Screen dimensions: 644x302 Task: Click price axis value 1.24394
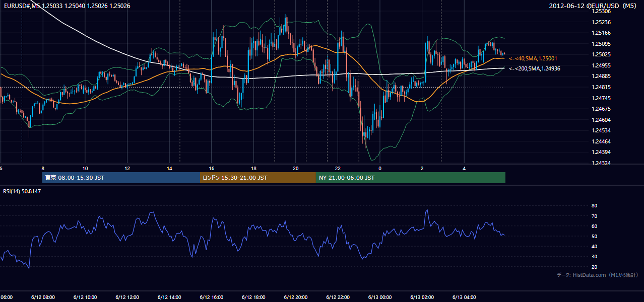(601, 152)
